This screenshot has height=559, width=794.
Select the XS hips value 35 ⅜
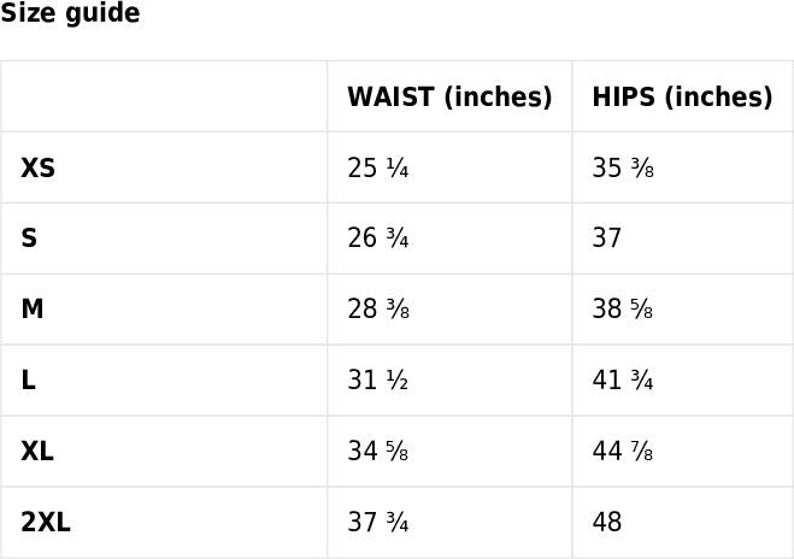pyautogui.click(x=623, y=168)
